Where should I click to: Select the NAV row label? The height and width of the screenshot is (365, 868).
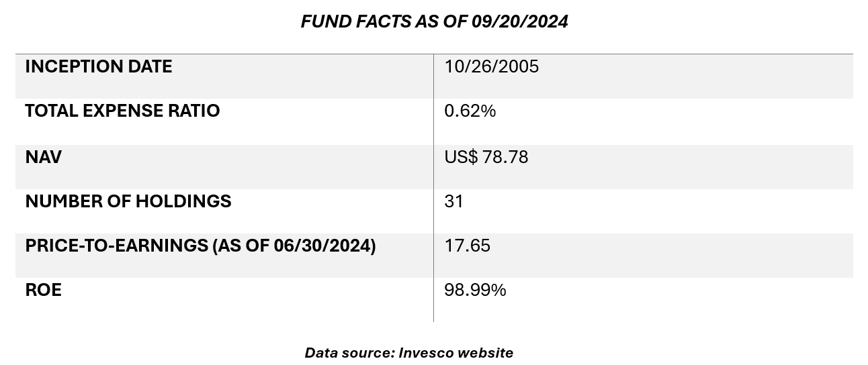click(x=43, y=157)
